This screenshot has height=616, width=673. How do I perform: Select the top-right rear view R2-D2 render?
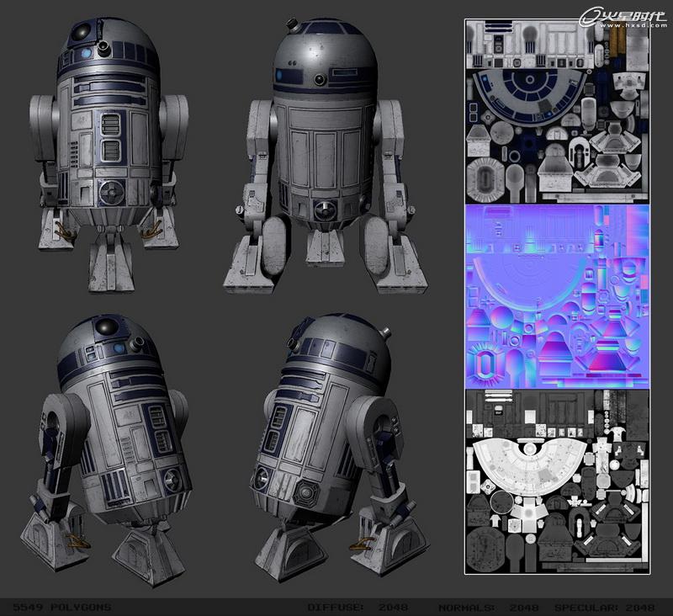(x=326, y=157)
